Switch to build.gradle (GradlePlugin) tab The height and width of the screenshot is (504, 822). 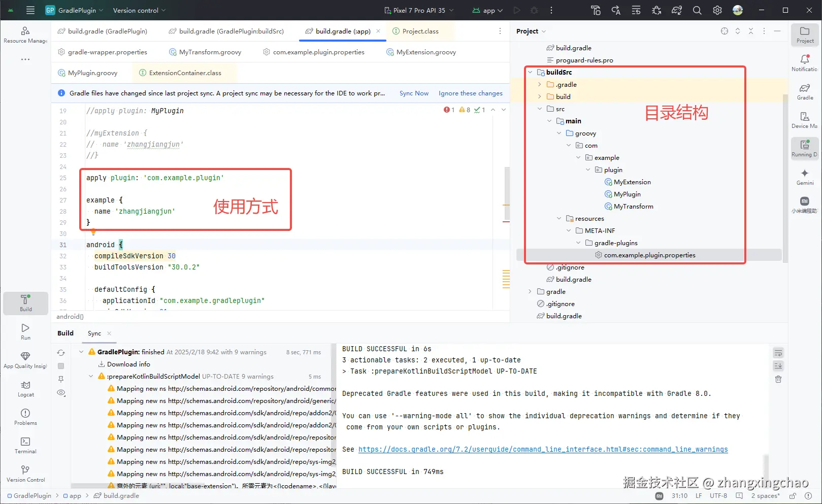click(103, 31)
